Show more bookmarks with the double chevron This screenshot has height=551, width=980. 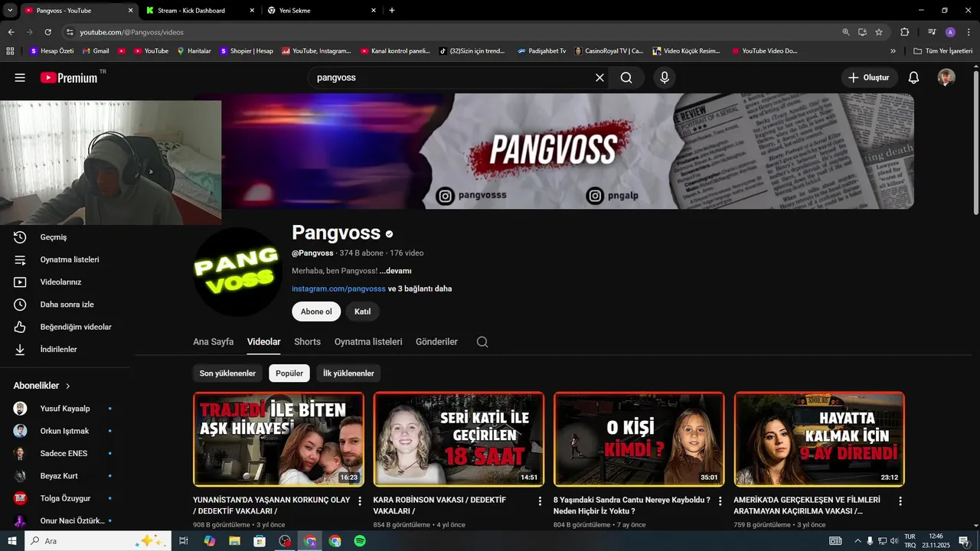[x=893, y=51]
